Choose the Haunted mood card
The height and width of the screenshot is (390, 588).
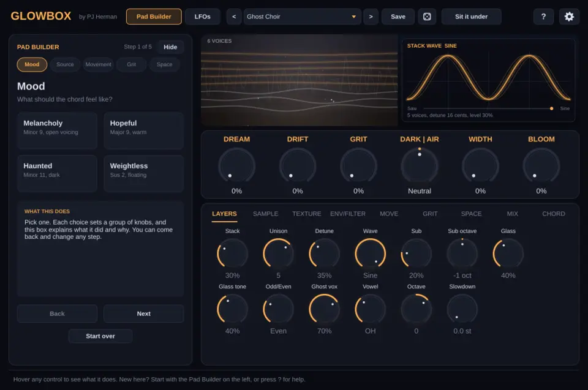pos(57,173)
